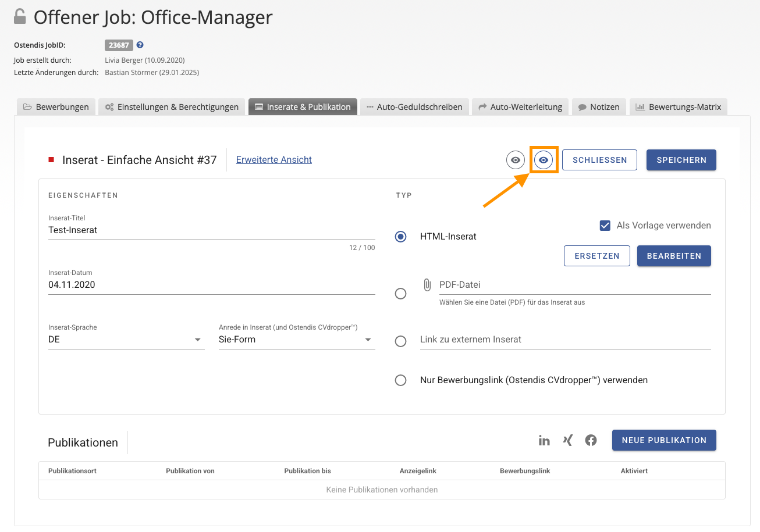The height and width of the screenshot is (532, 760).
Task: Choose the Link zu externem Inserat option
Action: coord(400,341)
